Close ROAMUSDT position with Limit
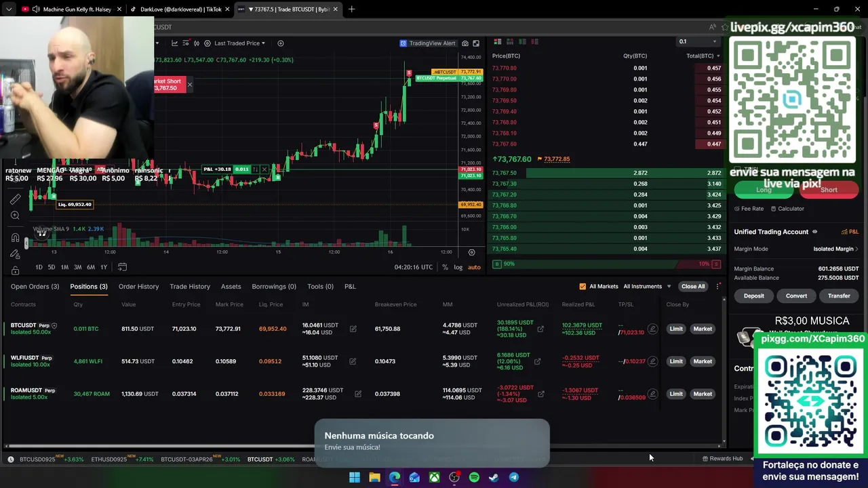The height and width of the screenshot is (488, 868). coord(676,394)
